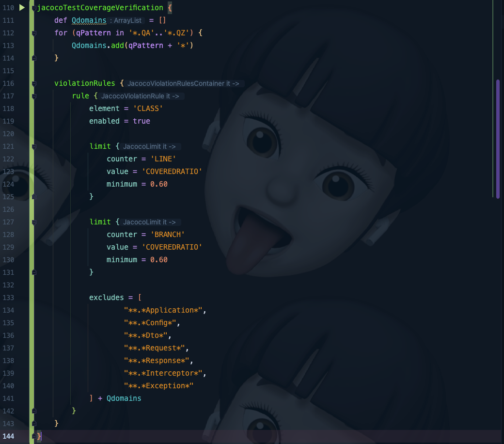This screenshot has width=504, height=444.
Task: Click the 'JacocoViolationRule it ->' hint
Action: pos(140,96)
